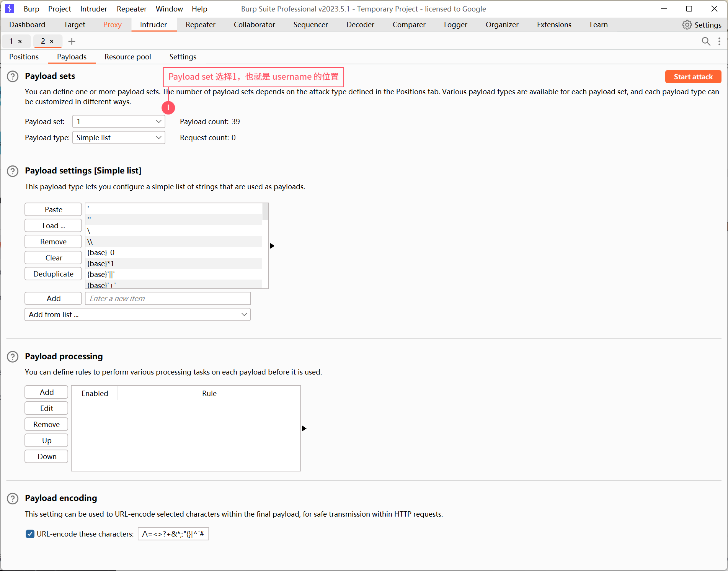Toggle URL-encode these characters checkbox
The image size is (728, 571).
(x=30, y=534)
